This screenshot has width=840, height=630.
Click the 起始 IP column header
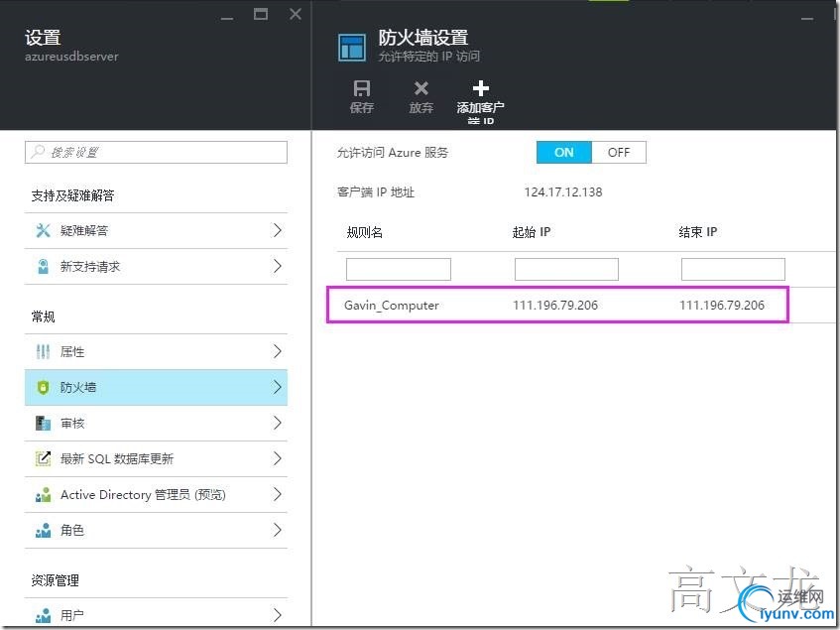click(x=532, y=232)
